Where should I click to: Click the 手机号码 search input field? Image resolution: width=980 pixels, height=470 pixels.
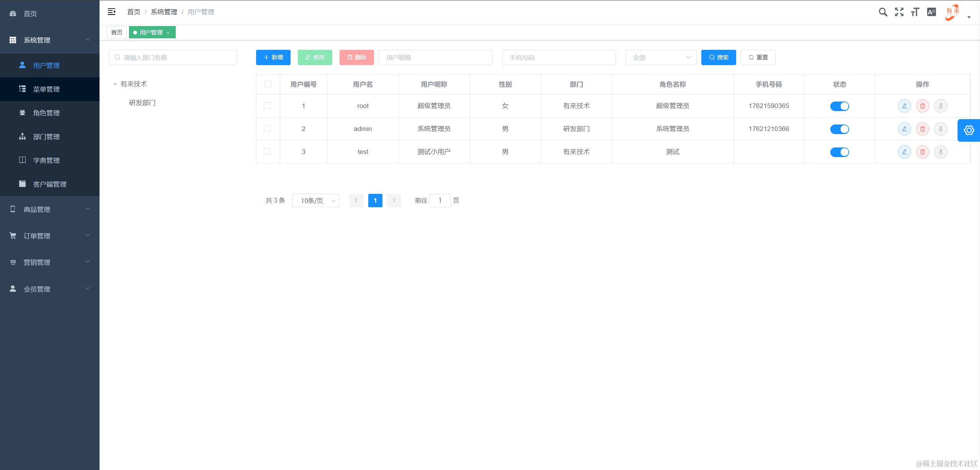pos(559,57)
